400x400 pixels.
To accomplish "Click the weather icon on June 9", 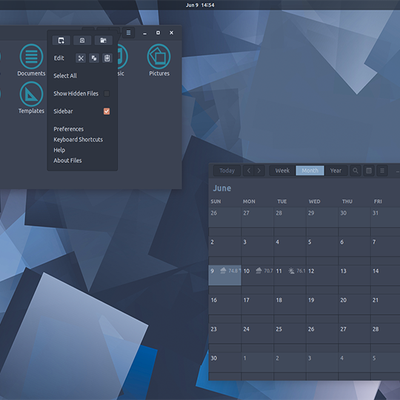I will [x=223, y=271].
